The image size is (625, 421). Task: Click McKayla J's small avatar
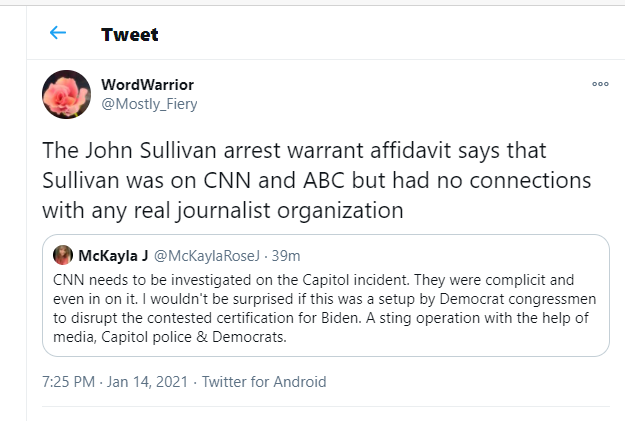[x=62, y=254]
